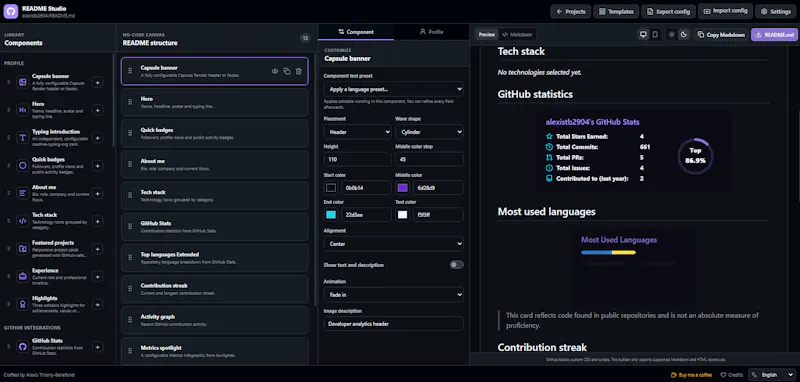The width and height of the screenshot is (800, 382).
Task: Switch preview to dark theme
Action: (684, 35)
